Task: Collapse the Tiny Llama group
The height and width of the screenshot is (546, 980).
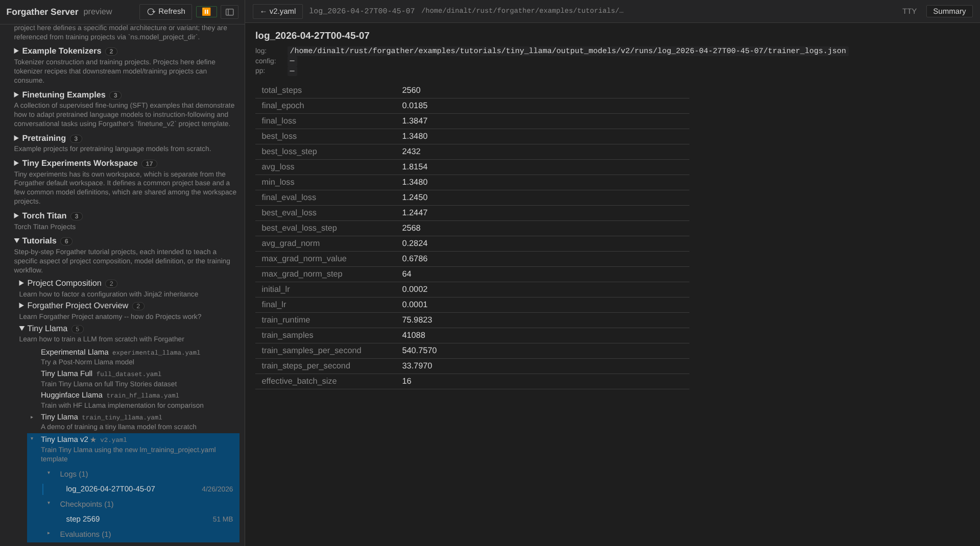Action: [21, 329]
